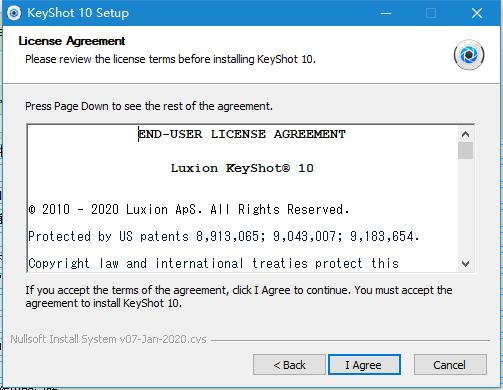
Task: Click the KeyShot 10 Setup title text
Action: pyautogui.click(x=78, y=13)
